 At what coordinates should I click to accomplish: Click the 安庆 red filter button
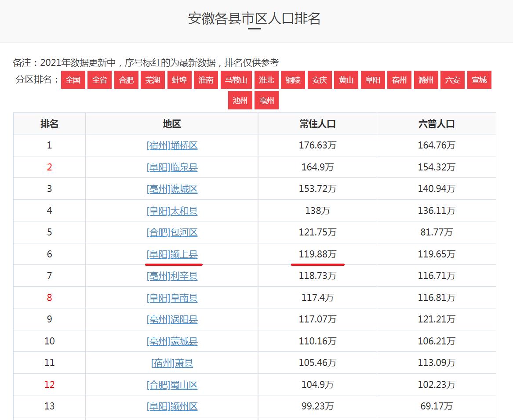coord(320,80)
